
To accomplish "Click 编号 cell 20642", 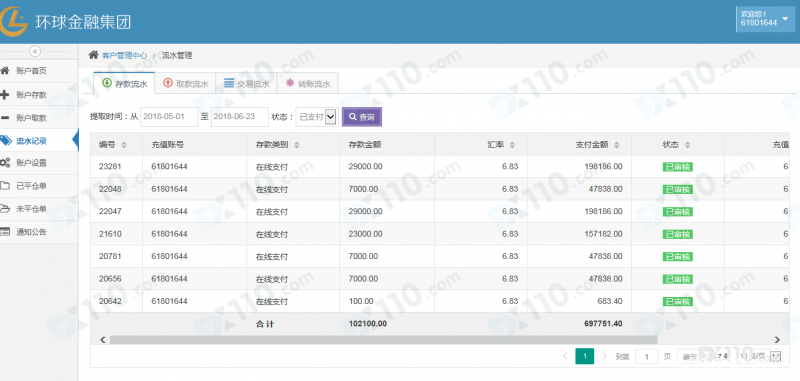I will point(110,301).
